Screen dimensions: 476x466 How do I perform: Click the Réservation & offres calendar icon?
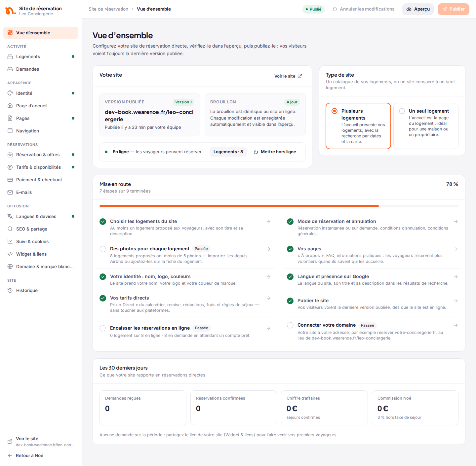tap(10, 155)
